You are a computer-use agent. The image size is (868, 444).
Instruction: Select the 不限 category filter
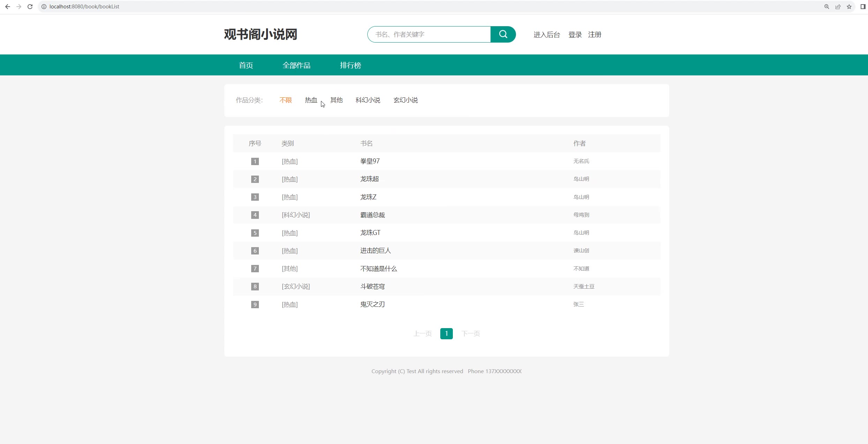click(x=286, y=100)
